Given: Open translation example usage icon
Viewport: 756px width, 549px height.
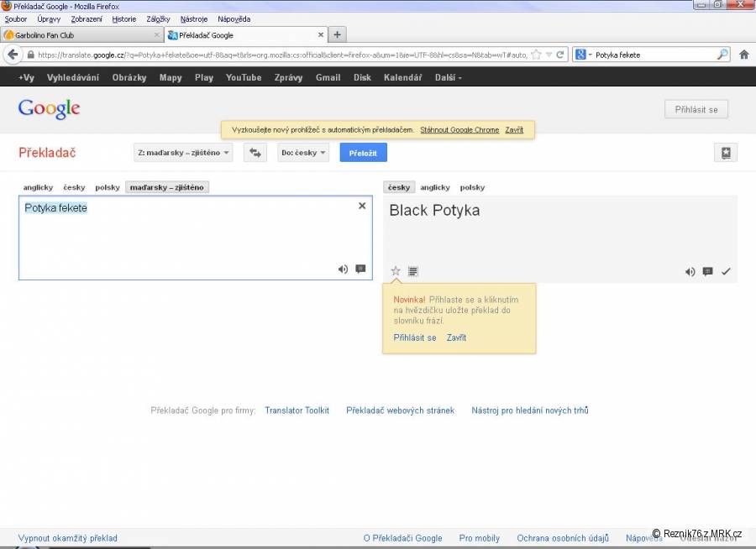Looking at the screenshot, I should click(x=707, y=272).
